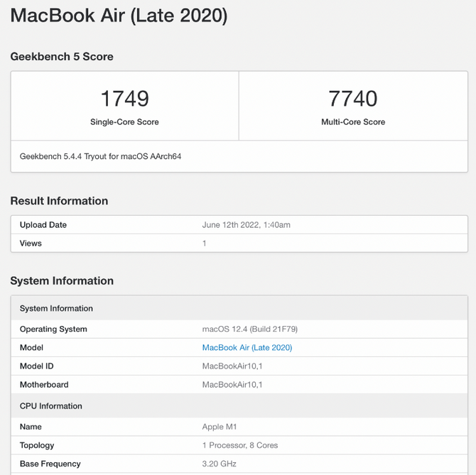The height and width of the screenshot is (475, 476).
Task: Click the 1 Processor, 8 Cores topology value
Action: pyautogui.click(x=240, y=446)
